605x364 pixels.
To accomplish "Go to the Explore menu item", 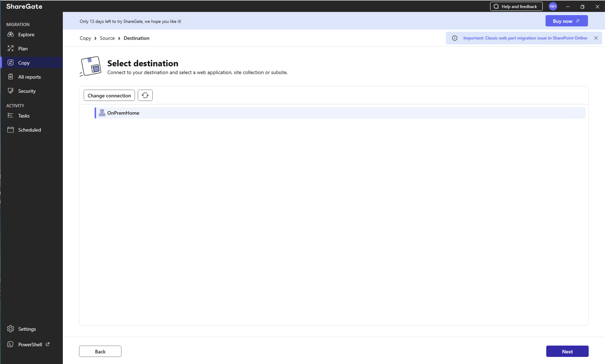I will click(26, 35).
